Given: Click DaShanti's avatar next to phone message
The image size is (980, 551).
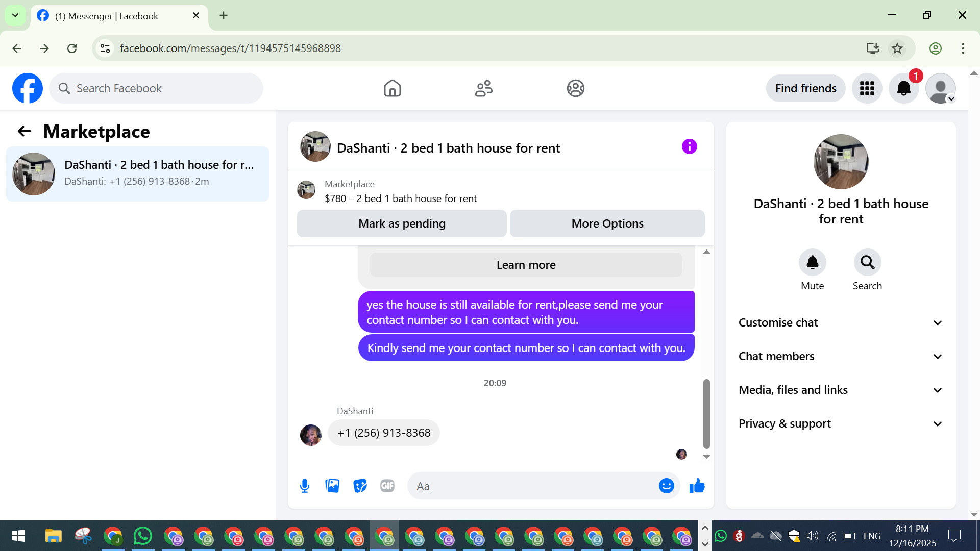Looking at the screenshot, I should click(x=311, y=435).
